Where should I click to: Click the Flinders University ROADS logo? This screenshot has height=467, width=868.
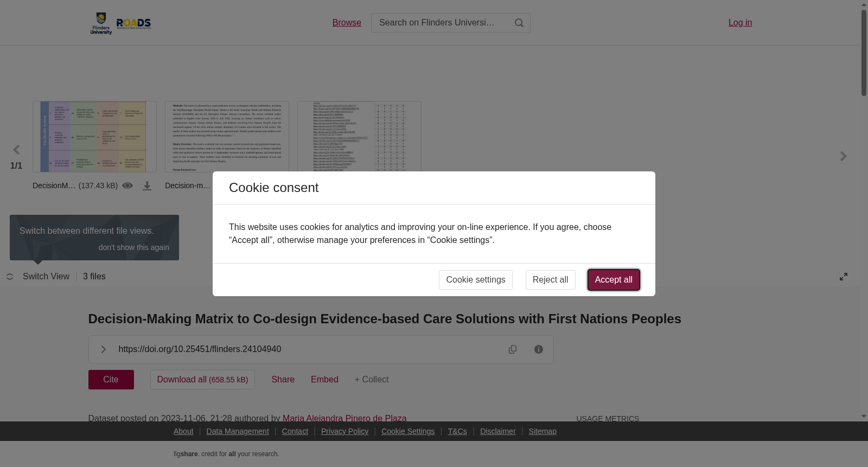[x=121, y=23]
